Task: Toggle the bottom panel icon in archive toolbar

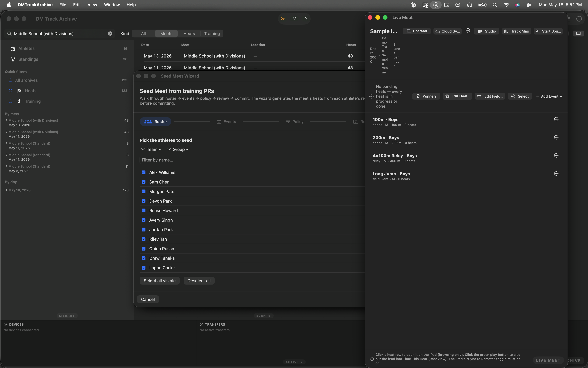Action: point(578,34)
